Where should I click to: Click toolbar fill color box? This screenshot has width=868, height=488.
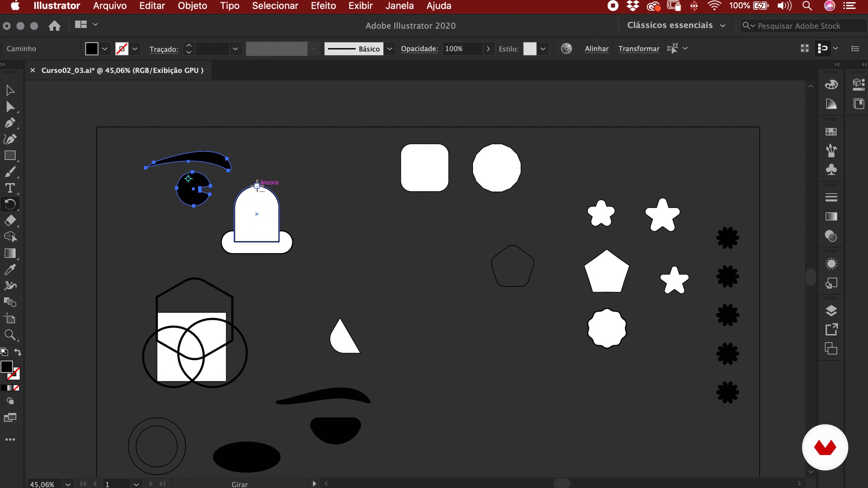tap(6, 367)
